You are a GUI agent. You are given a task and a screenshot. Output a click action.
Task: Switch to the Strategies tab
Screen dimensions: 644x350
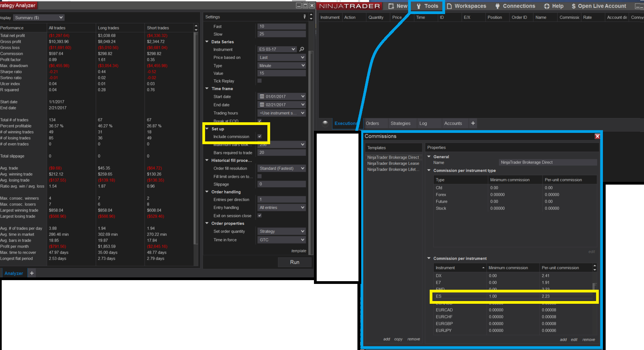point(400,123)
